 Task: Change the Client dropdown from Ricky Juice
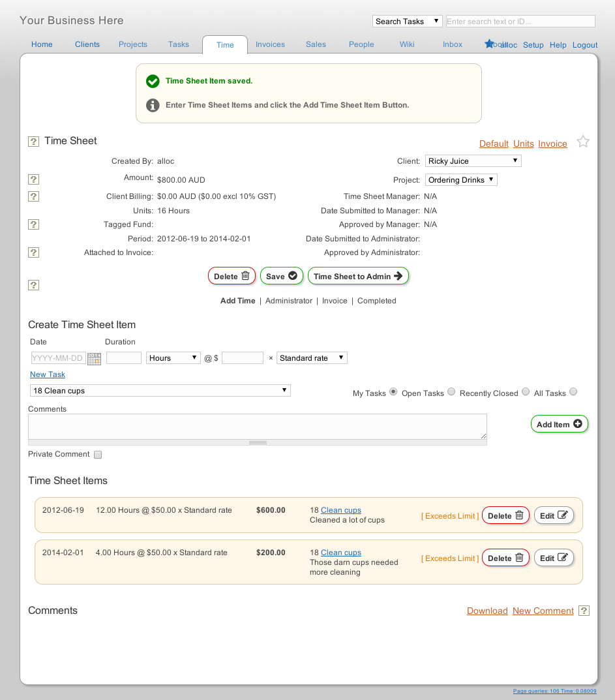[x=473, y=160]
